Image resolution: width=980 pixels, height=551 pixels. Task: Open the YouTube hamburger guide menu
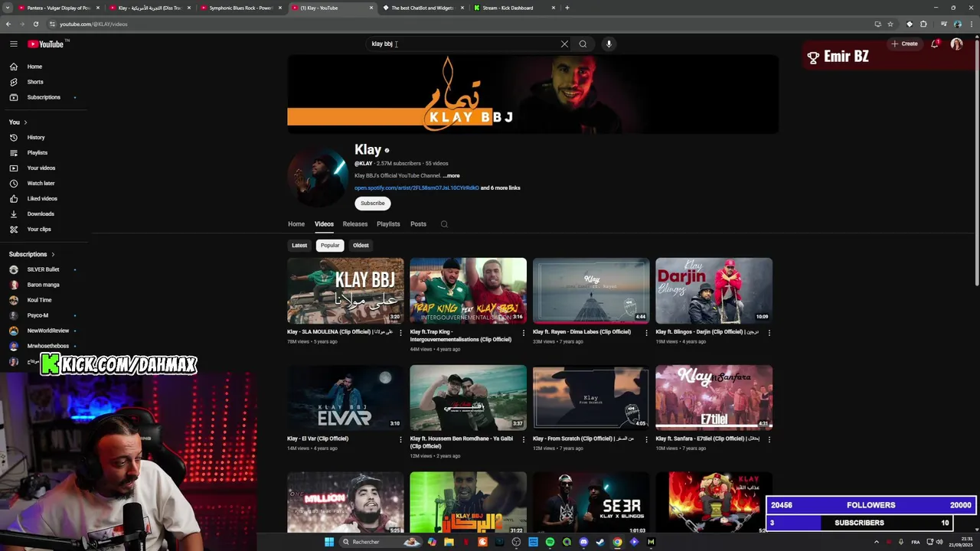[x=14, y=44]
